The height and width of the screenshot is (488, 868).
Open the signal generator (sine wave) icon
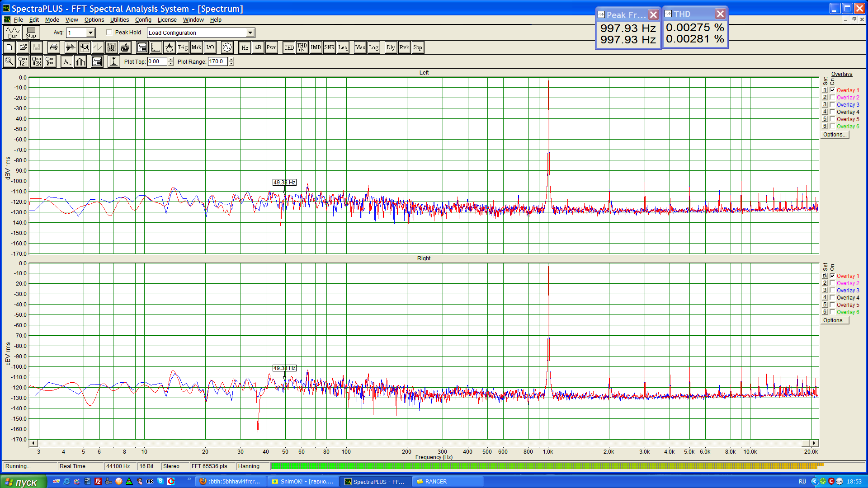pos(227,47)
